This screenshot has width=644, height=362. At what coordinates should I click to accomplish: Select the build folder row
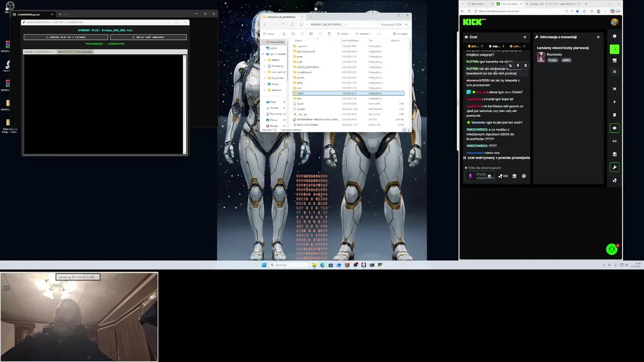[348, 62]
